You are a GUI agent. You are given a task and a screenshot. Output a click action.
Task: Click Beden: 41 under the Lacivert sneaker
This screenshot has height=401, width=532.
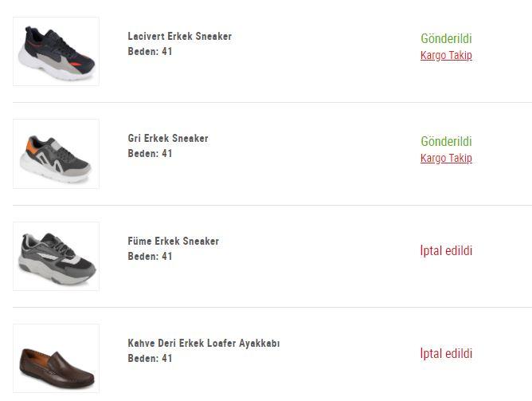[x=150, y=52]
